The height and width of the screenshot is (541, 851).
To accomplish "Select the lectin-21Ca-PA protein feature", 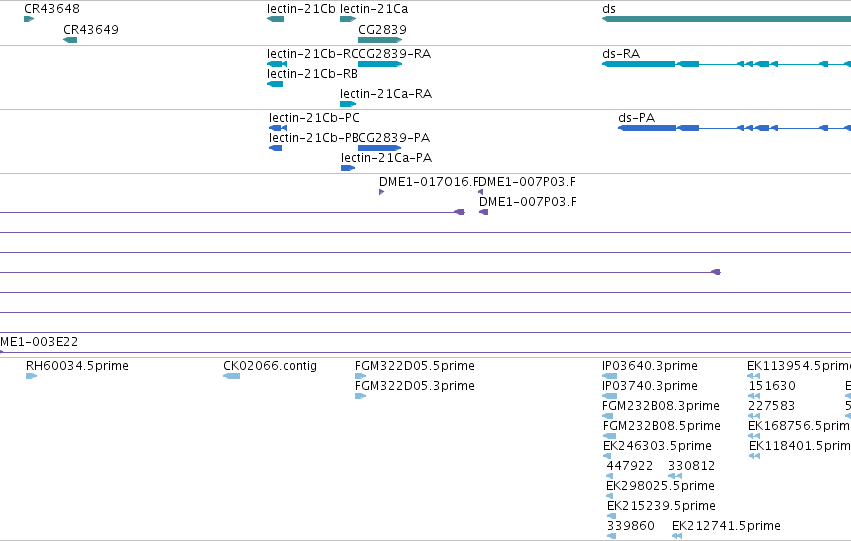I will coord(348,168).
